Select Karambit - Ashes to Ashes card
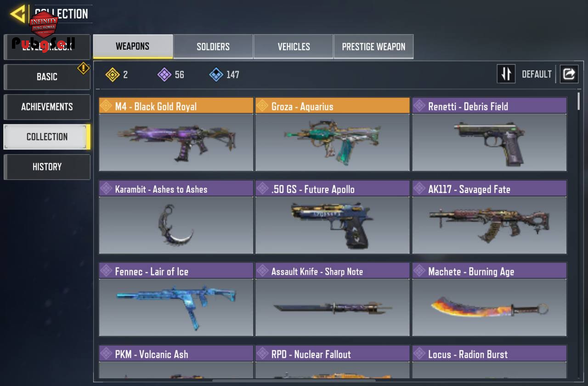The height and width of the screenshot is (386, 588). pyautogui.click(x=176, y=217)
